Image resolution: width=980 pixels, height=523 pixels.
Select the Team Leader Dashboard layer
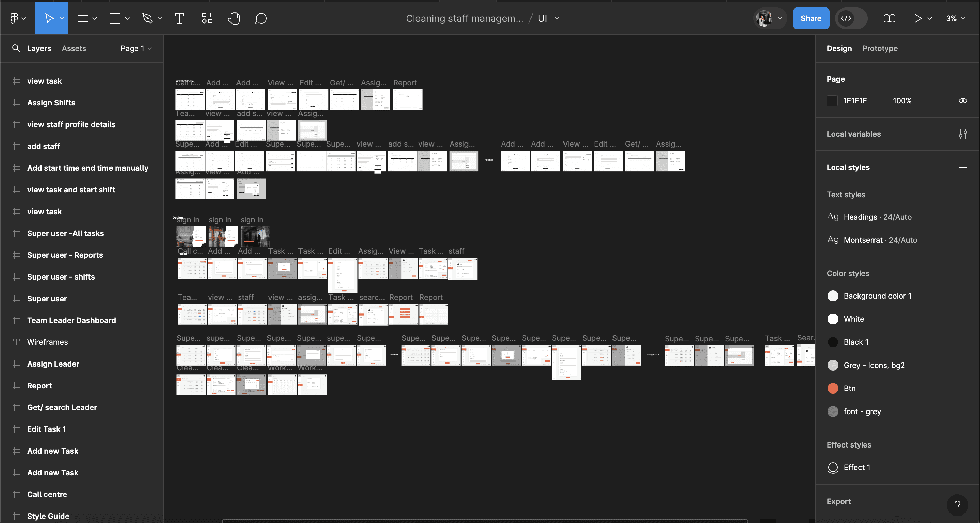tap(71, 320)
